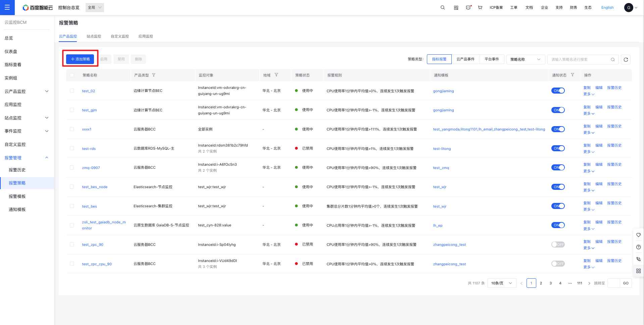This screenshot has width=644, height=325.
Task: Go to page 3
Action: pos(551,283)
